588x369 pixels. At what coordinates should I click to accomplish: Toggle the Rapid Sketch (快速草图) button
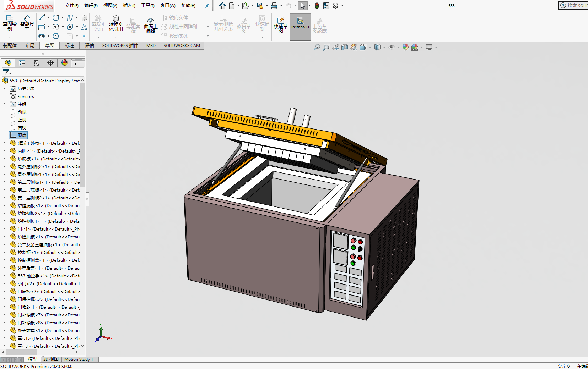pos(281,25)
